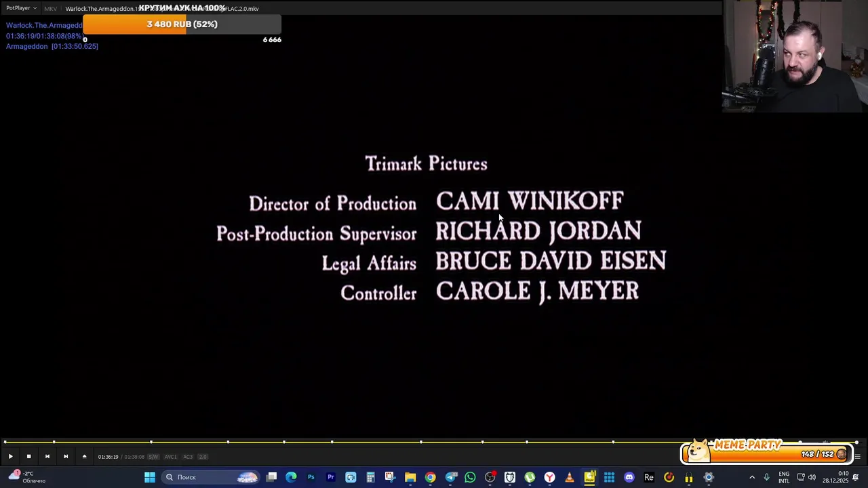Image resolution: width=868 pixels, height=488 pixels.
Task: Click the elapsed time 01:36:19 display
Action: 108,457
